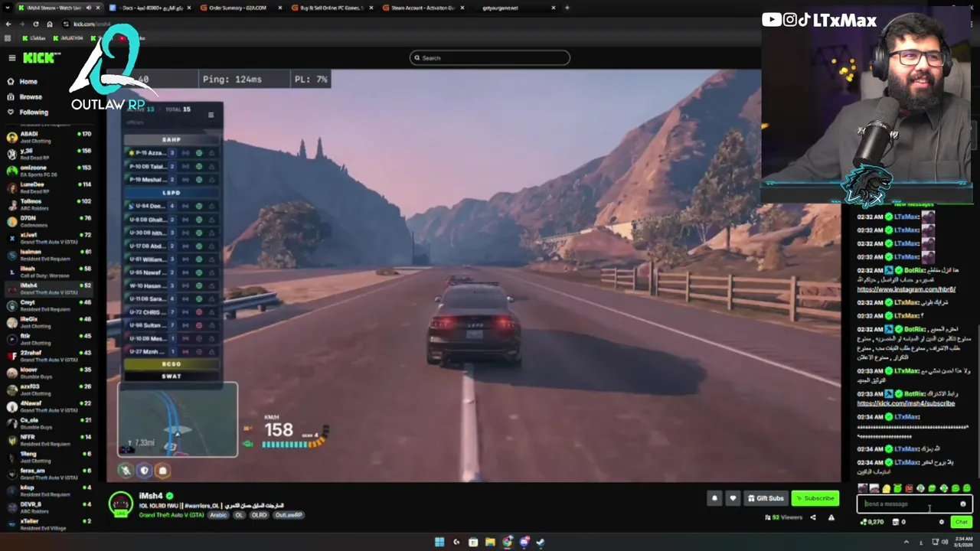Open xTeller channel in the sidebar
Viewport: 980px width, 551px height.
(47, 524)
